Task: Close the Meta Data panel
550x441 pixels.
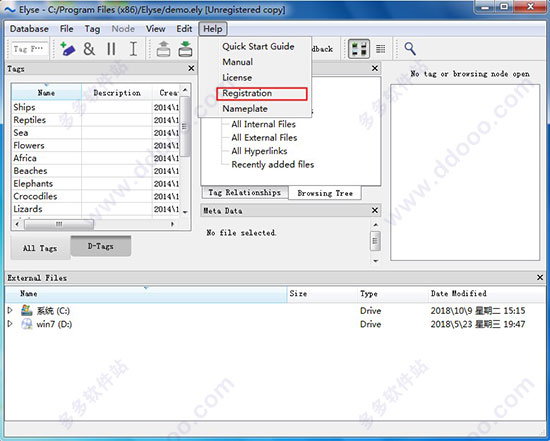Action: coord(375,210)
